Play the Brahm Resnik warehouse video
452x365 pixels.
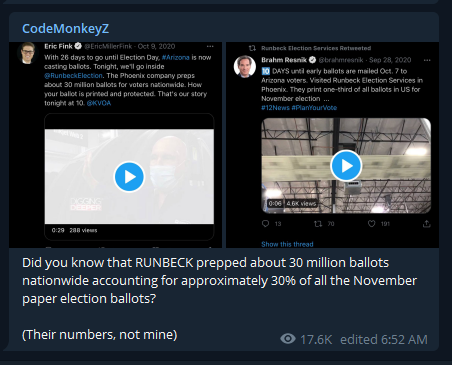(346, 166)
